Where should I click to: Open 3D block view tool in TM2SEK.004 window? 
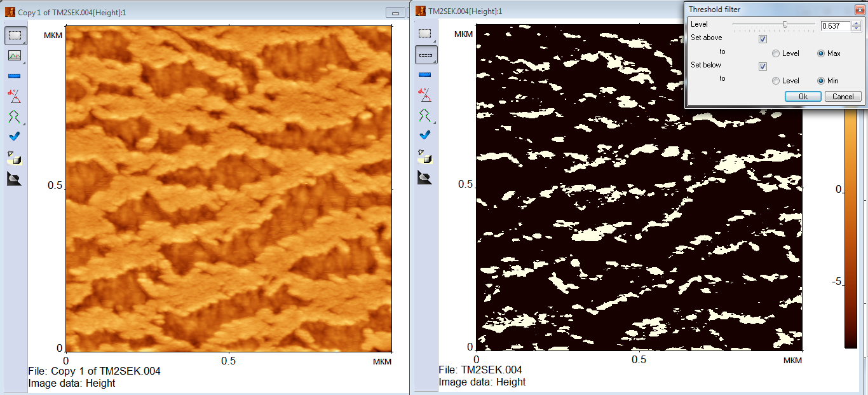pos(425,156)
